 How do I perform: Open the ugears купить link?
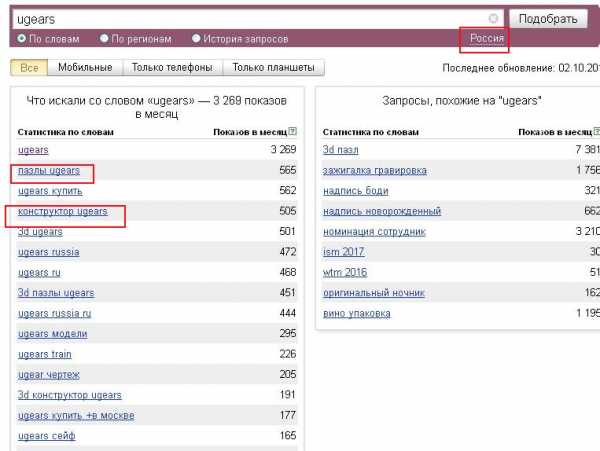(x=50, y=190)
